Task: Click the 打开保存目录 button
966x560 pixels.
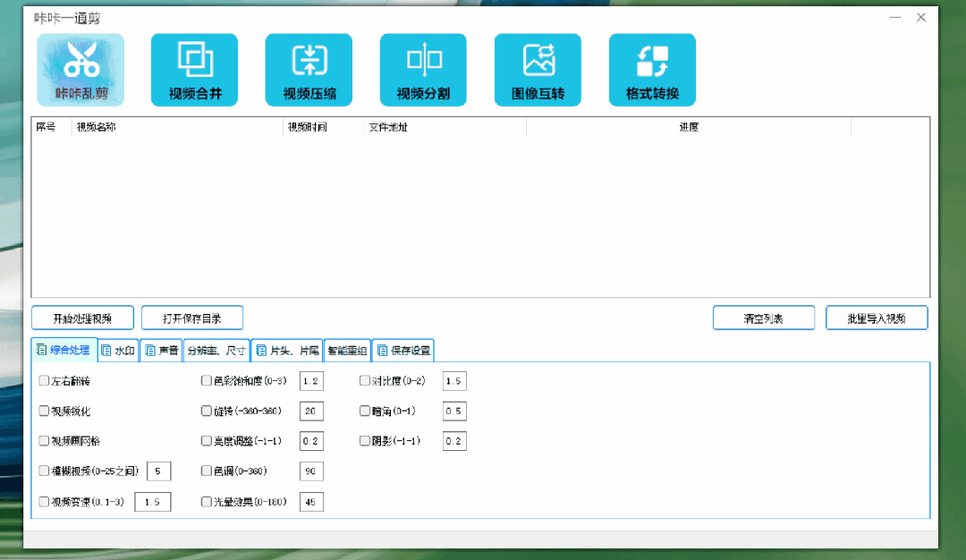Action: (x=192, y=318)
